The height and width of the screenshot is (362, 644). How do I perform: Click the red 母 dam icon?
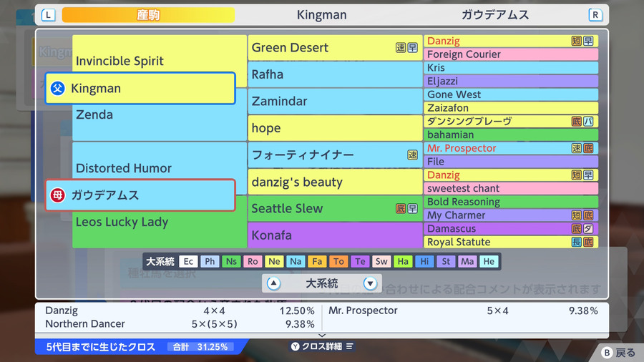click(x=57, y=195)
